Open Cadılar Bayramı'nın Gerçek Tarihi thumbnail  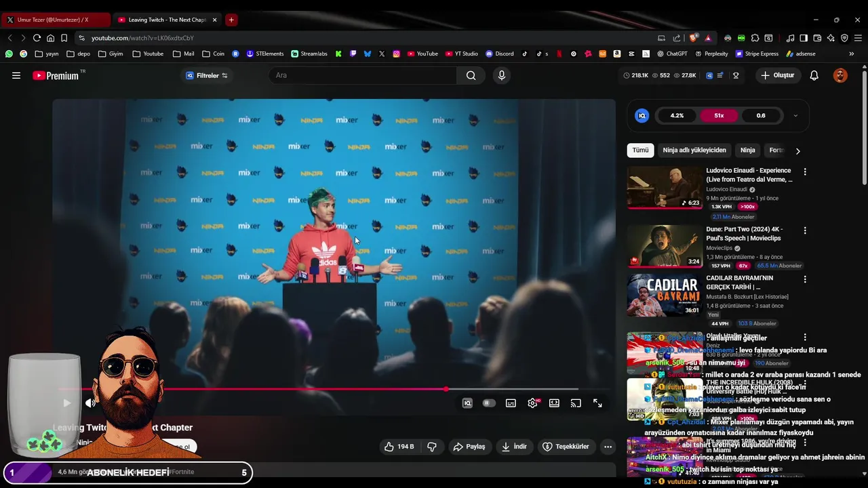click(x=664, y=295)
